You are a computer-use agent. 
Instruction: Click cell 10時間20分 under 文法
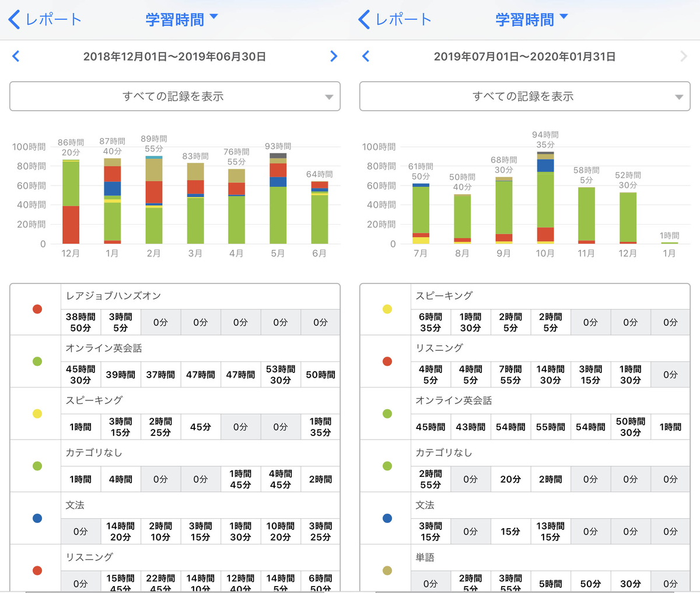[281, 532]
